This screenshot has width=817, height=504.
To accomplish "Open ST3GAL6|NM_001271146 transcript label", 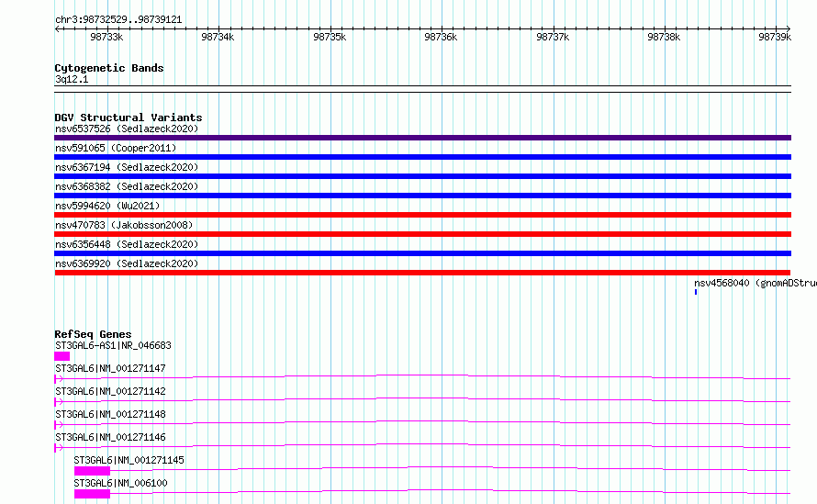I will [x=110, y=437].
